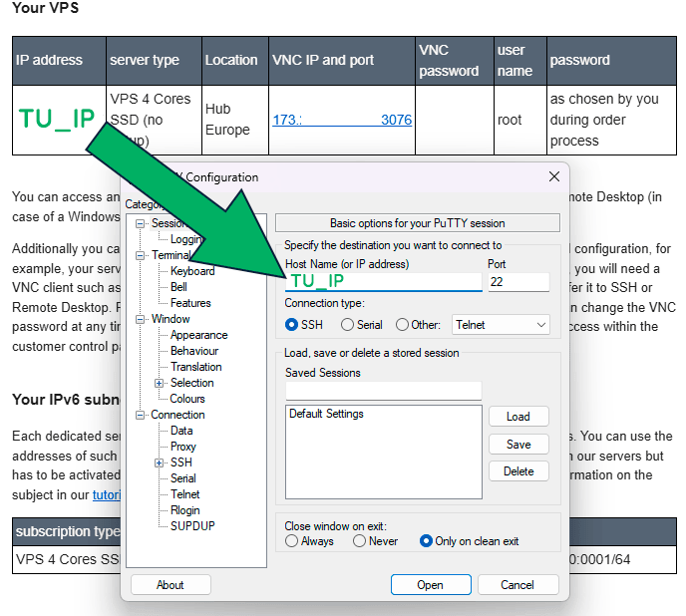Open the VNC IP and port link

[x=342, y=120]
